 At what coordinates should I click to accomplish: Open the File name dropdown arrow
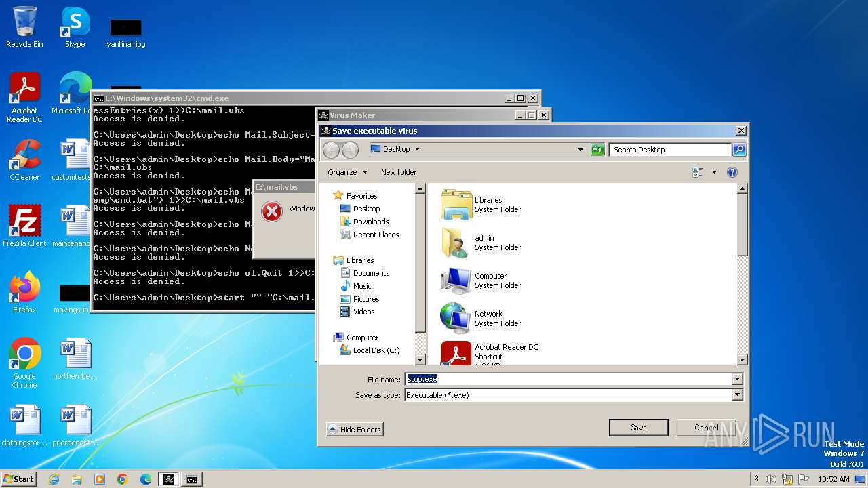coord(738,379)
